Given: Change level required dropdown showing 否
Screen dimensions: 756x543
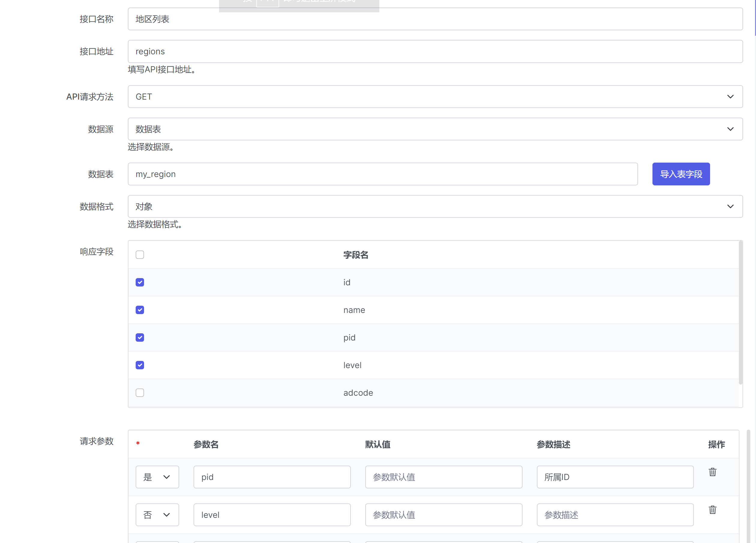Looking at the screenshot, I should [157, 515].
